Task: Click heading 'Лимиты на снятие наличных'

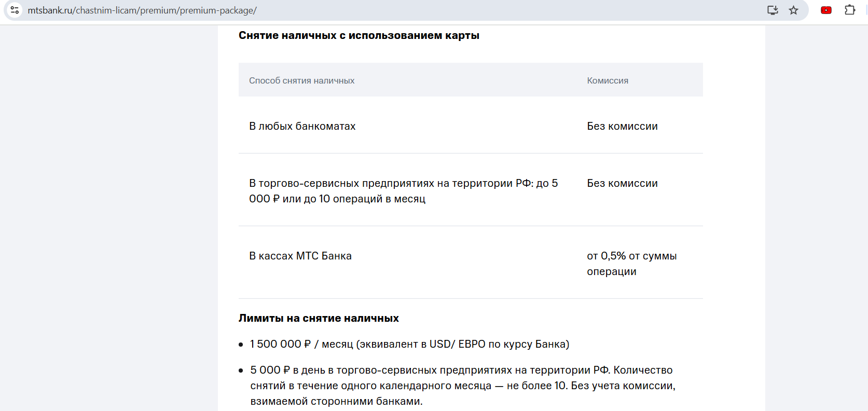Action: tap(319, 318)
